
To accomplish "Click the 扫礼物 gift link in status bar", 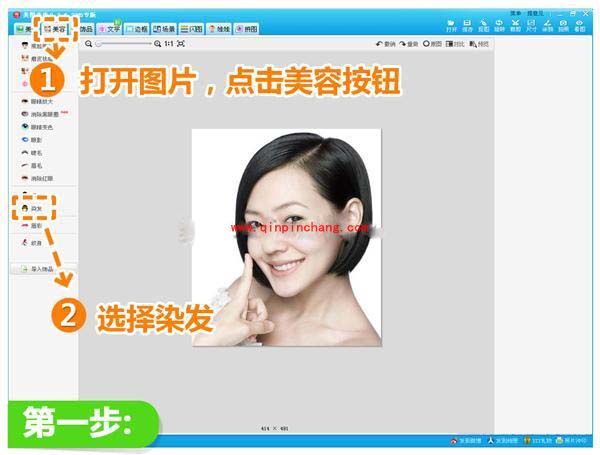I will pyautogui.click(x=538, y=441).
